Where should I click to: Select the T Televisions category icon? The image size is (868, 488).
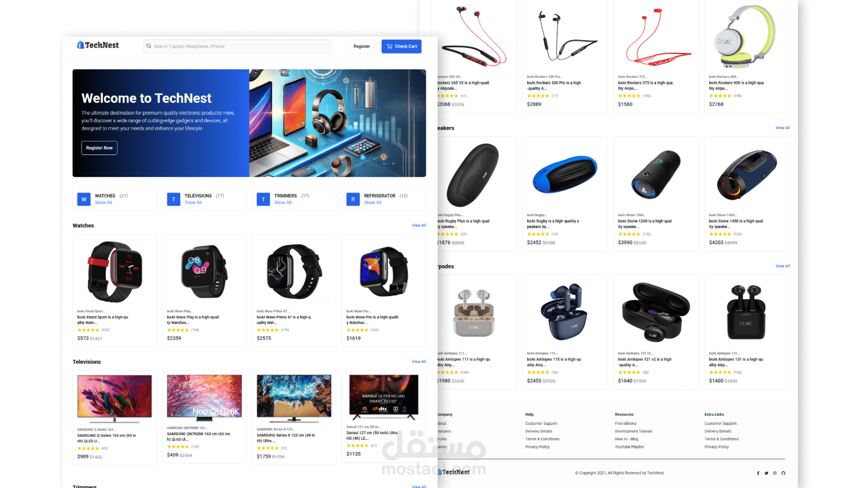174,199
